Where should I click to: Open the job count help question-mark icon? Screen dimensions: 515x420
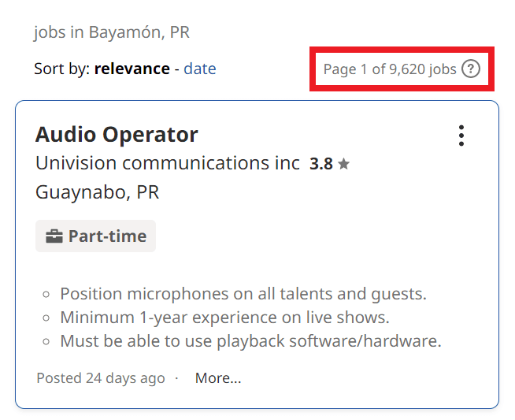(x=471, y=69)
